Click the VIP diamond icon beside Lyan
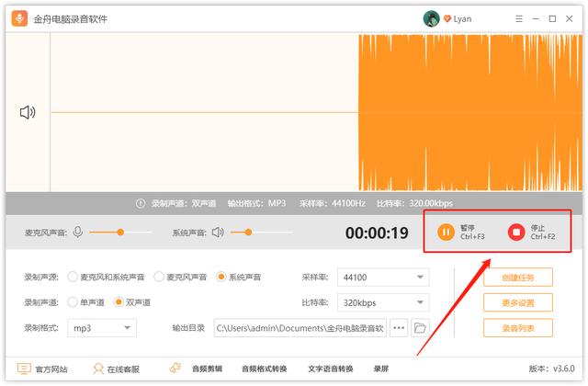 447,18
